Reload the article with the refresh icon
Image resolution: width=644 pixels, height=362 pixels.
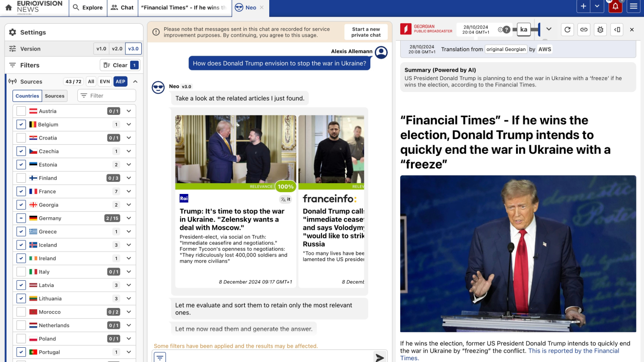[x=567, y=29]
